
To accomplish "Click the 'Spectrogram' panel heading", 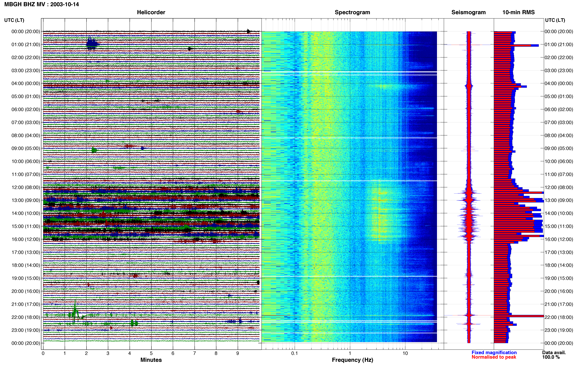I will (352, 12).
